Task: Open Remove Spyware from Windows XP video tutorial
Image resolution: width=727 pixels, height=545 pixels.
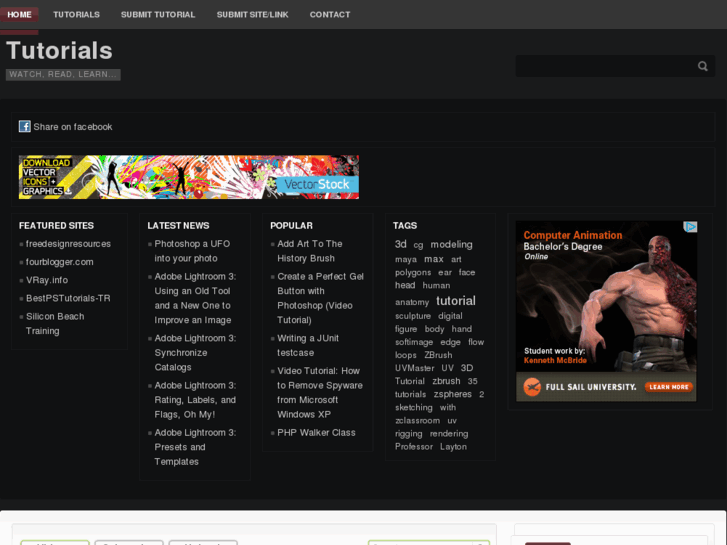Action: click(320, 392)
